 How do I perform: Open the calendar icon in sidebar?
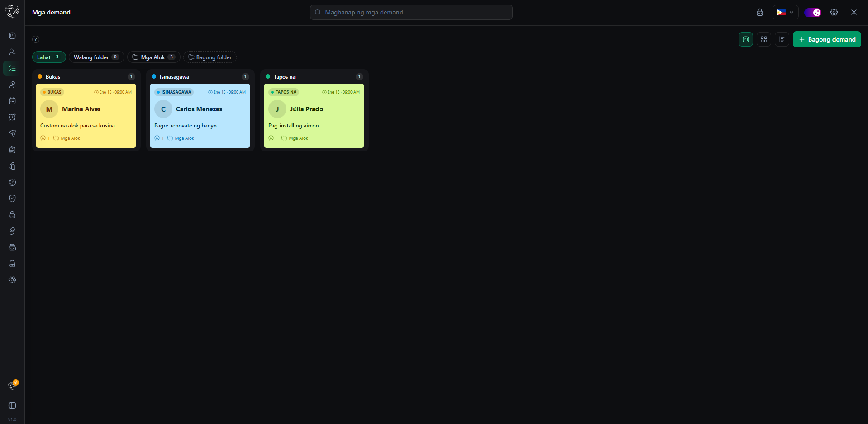12,101
